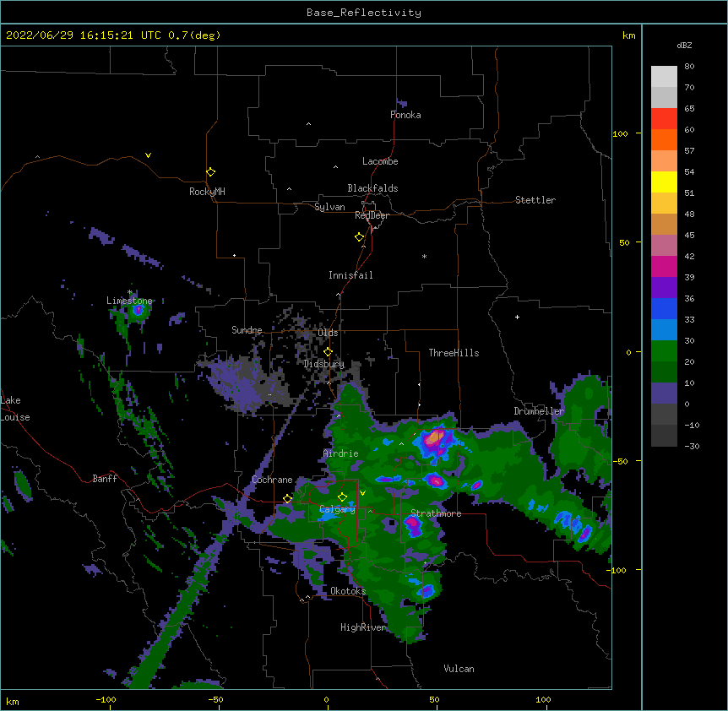
Task: Select the yellow diamond marker above Calgary label
Action: [342, 497]
